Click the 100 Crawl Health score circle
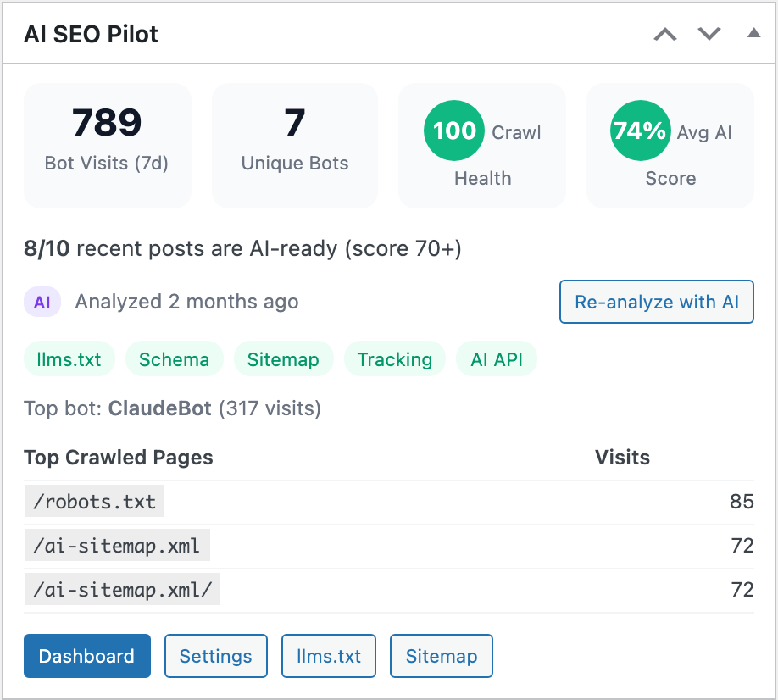Image resolution: width=778 pixels, height=700 pixels. [x=454, y=131]
